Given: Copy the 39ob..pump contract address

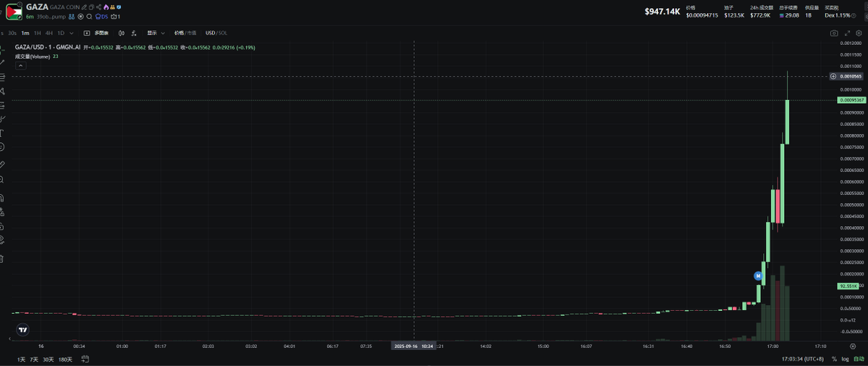Looking at the screenshot, I should point(51,17).
